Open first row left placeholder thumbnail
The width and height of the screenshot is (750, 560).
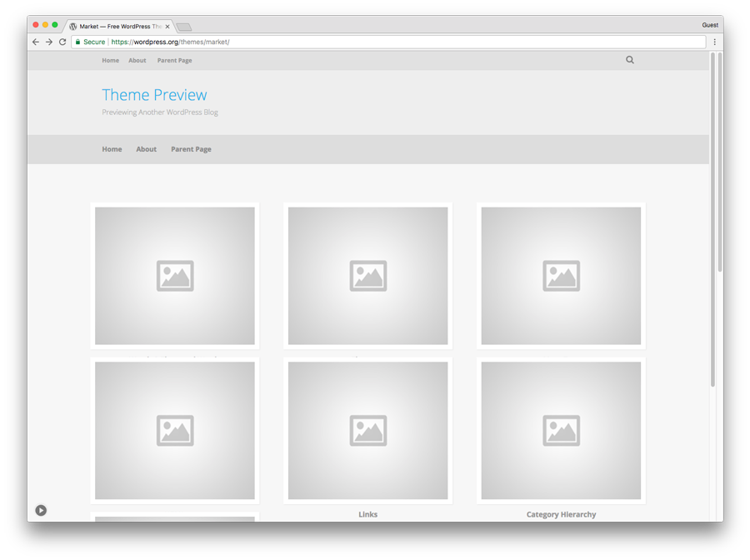175,276
